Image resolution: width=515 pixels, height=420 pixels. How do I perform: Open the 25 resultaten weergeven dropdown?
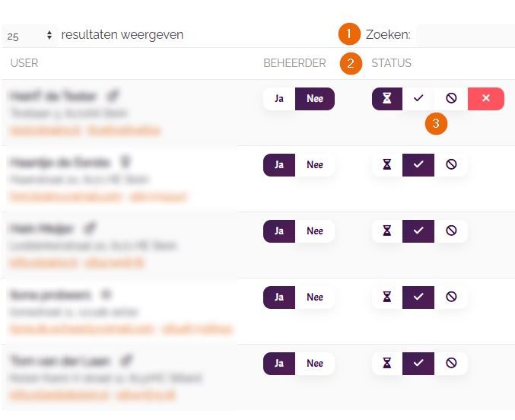(x=29, y=35)
